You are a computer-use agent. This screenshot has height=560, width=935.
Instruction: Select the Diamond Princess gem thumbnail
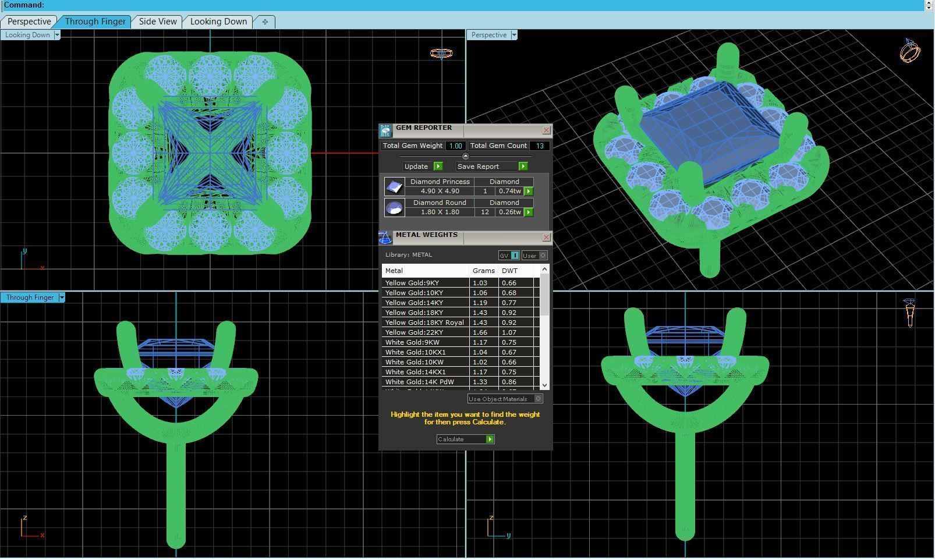tap(394, 186)
